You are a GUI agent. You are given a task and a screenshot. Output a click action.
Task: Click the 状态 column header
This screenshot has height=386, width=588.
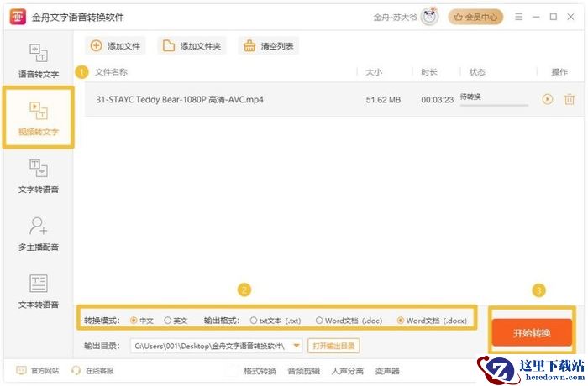[477, 72]
